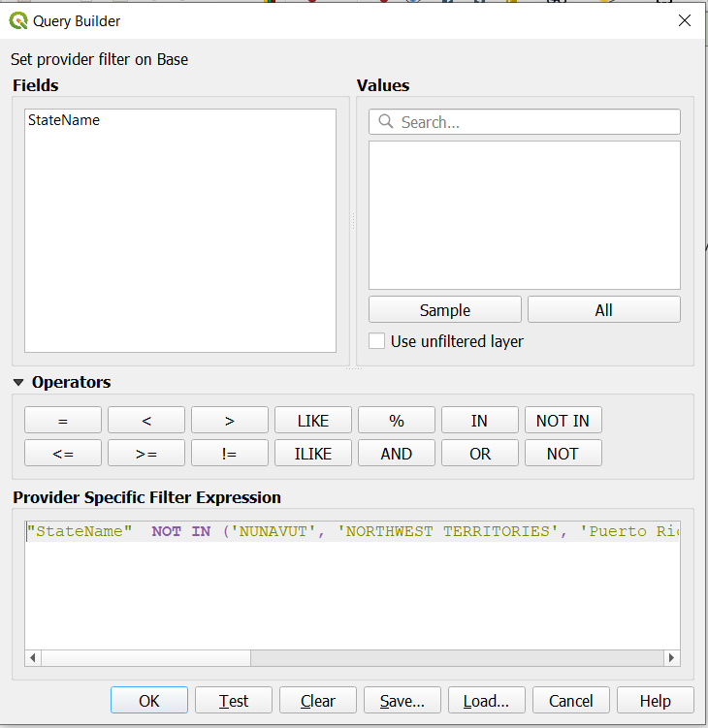Insert the != operator
The height and width of the screenshot is (728, 708).
tap(230, 454)
